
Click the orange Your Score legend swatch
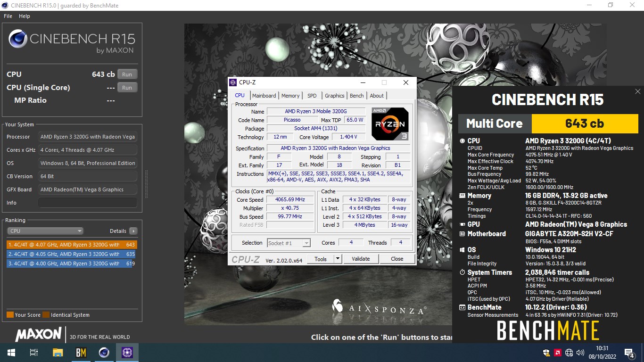click(10, 315)
